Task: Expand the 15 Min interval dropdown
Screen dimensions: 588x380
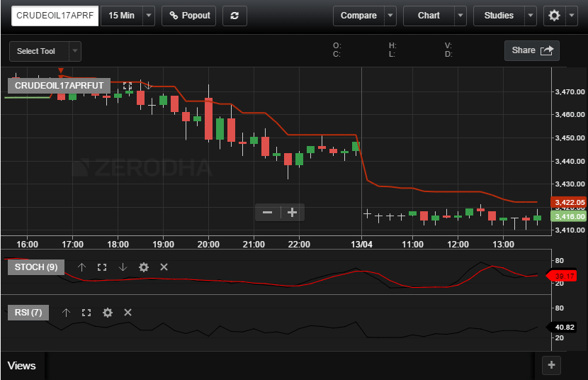Action: click(x=148, y=16)
